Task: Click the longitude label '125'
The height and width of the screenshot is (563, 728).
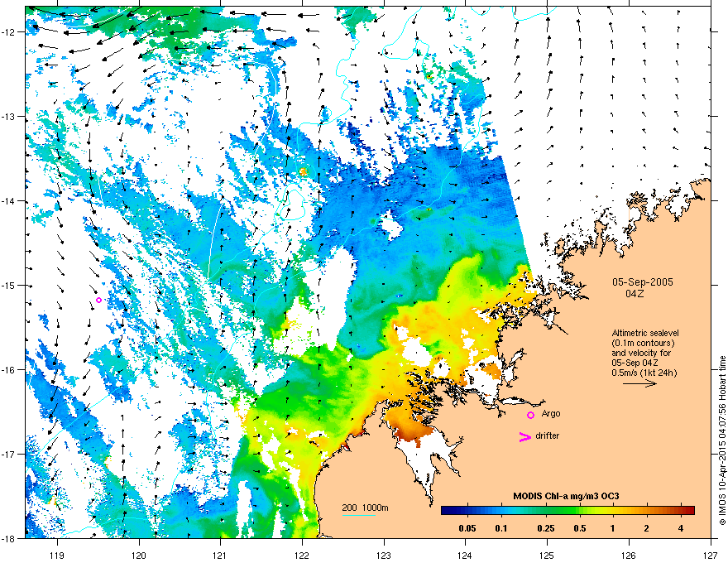Action: 547,555
